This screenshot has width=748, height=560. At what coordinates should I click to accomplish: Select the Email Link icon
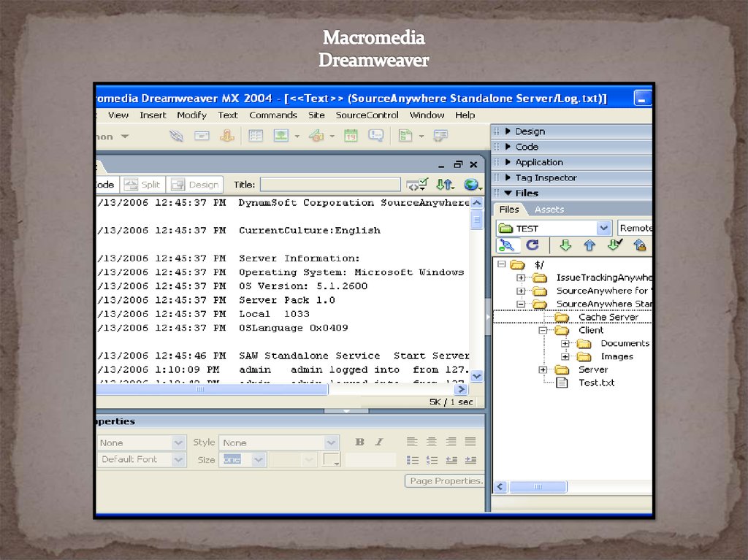tap(203, 135)
